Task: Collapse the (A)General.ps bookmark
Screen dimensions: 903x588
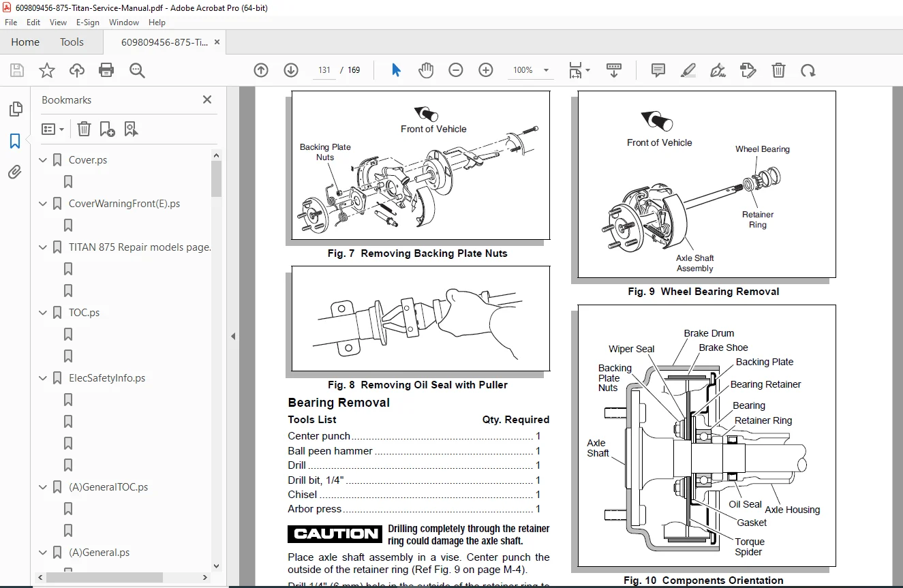Action: coord(43,553)
